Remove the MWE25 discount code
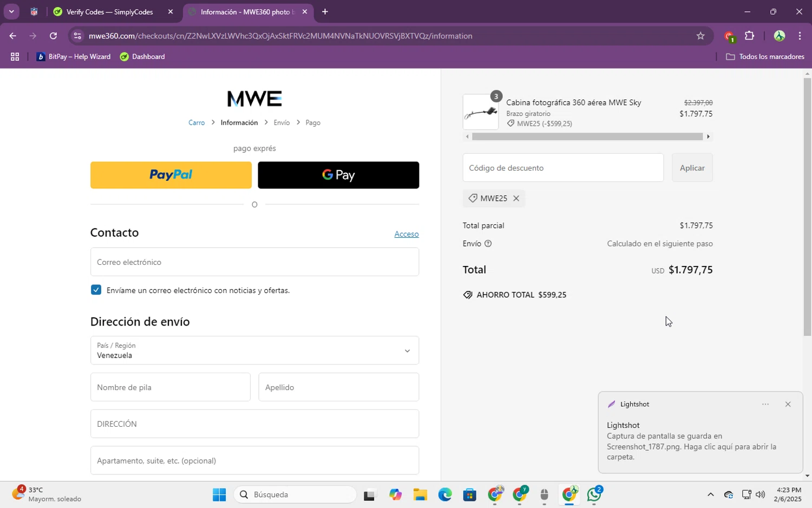Image resolution: width=812 pixels, height=508 pixels. coord(516,198)
